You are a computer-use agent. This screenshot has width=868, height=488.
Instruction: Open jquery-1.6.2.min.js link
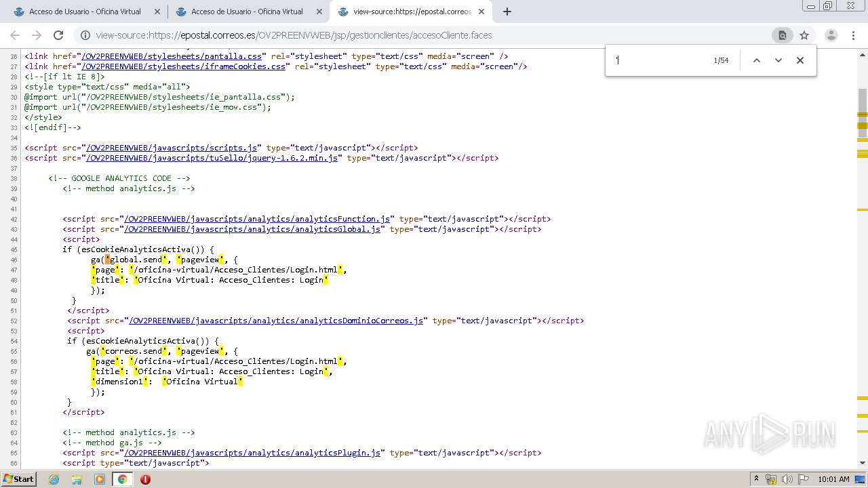pyautogui.click(x=212, y=158)
